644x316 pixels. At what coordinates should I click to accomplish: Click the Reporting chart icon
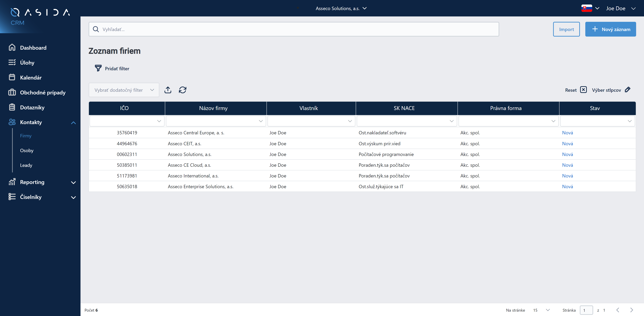(x=12, y=182)
